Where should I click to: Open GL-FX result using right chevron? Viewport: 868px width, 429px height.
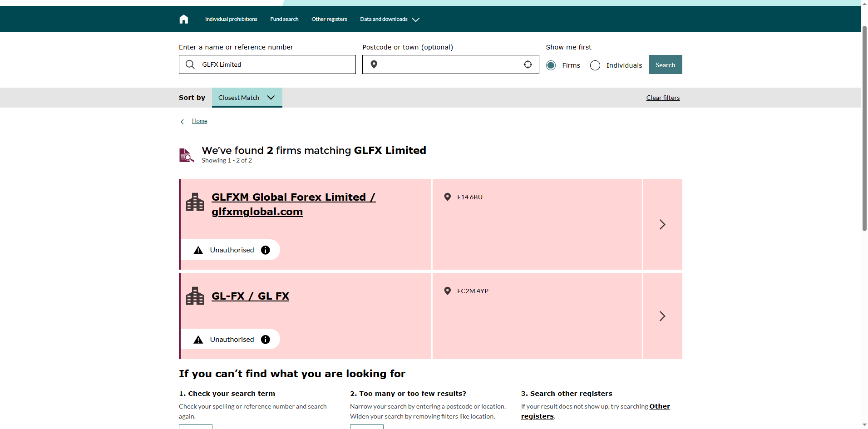click(x=662, y=316)
